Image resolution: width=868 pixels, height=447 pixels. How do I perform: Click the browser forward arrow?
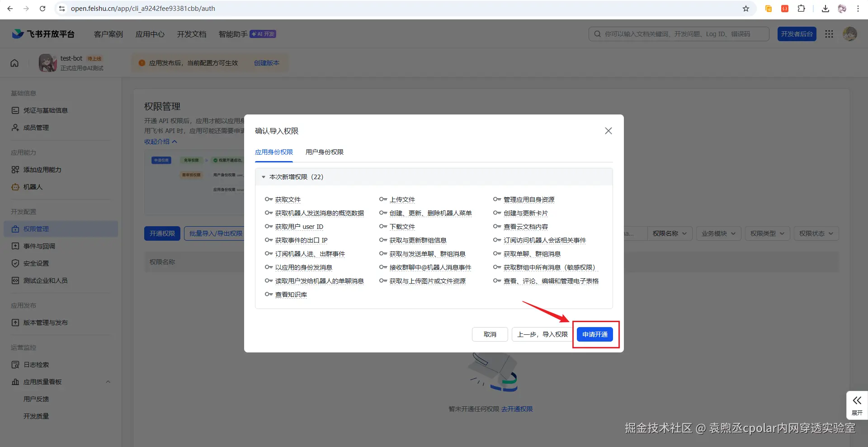pos(26,9)
